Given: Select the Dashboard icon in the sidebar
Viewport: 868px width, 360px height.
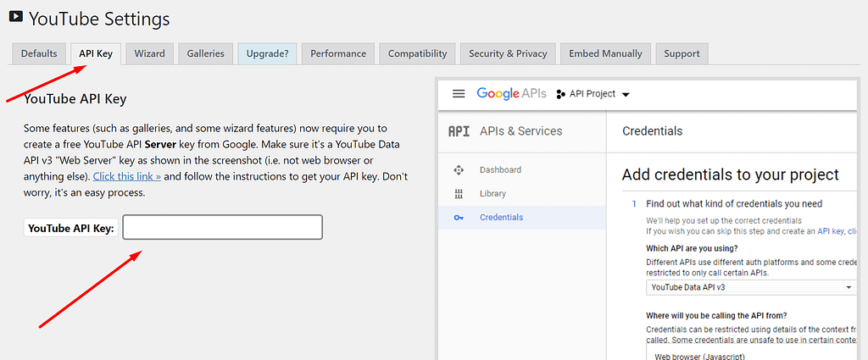Looking at the screenshot, I should (459, 170).
